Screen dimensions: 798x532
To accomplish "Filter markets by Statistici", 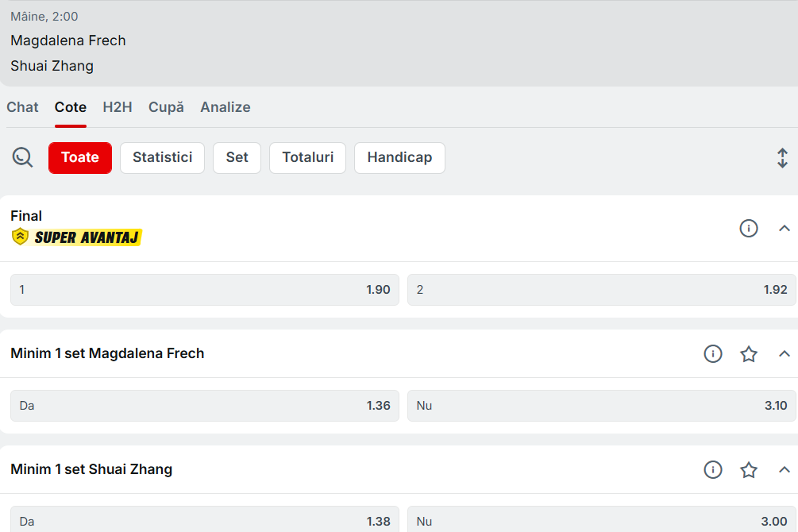I will pos(162,157).
